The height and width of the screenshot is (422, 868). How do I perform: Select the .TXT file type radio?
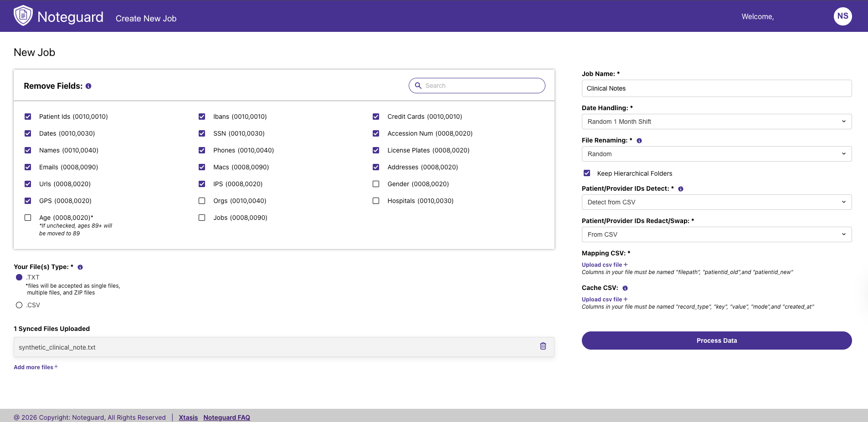[19, 277]
